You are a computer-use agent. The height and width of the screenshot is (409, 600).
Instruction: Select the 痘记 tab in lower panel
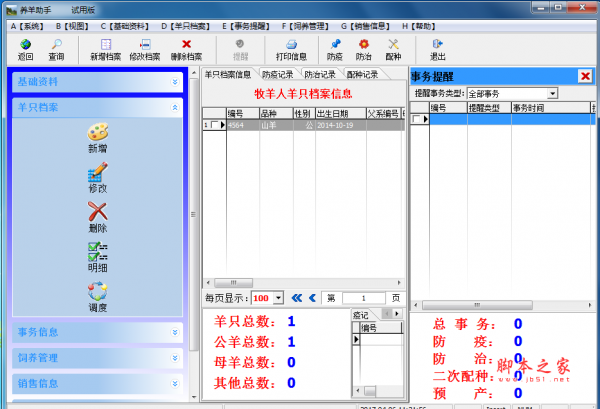pos(360,315)
